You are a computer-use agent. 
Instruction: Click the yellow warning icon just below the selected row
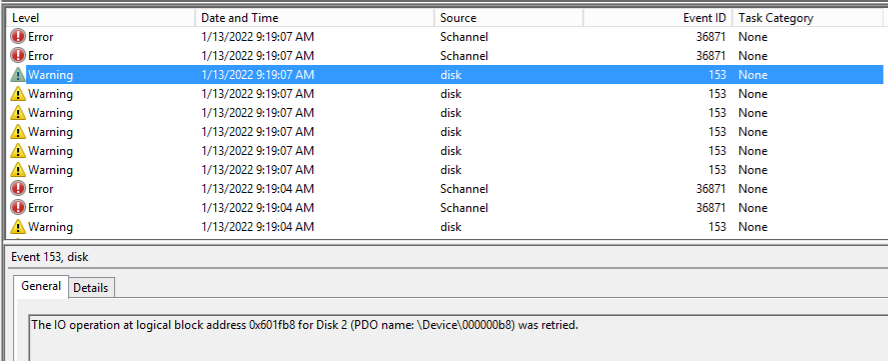click(18, 94)
